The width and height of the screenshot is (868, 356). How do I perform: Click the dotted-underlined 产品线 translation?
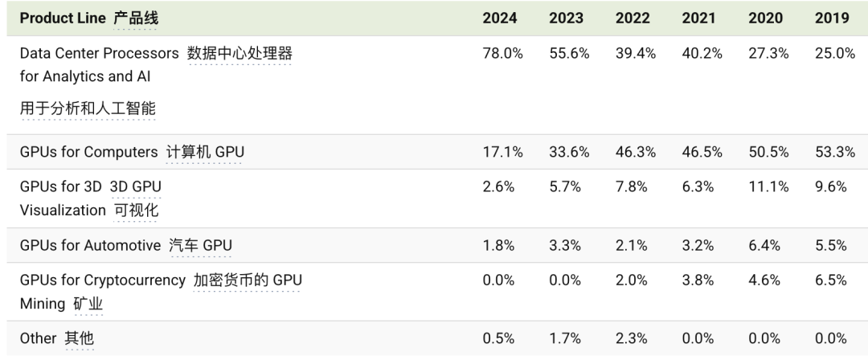(x=136, y=18)
